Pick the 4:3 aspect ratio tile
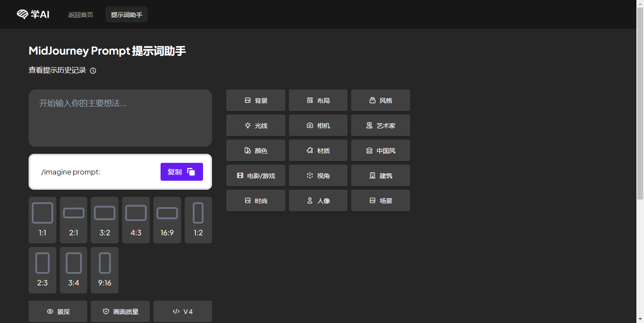Image resolution: width=644 pixels, height=323 pixels. pyautogui.click(x=136, y=220)
